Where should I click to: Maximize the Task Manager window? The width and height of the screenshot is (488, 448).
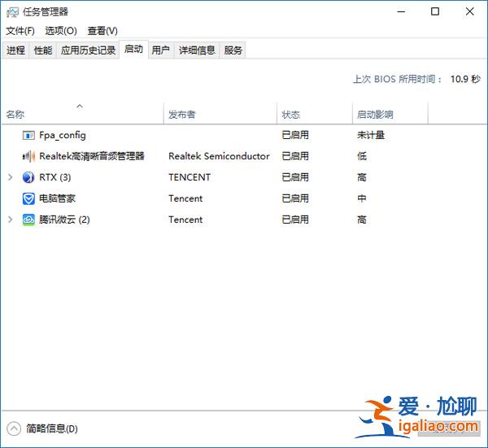(x=435, y=12)
